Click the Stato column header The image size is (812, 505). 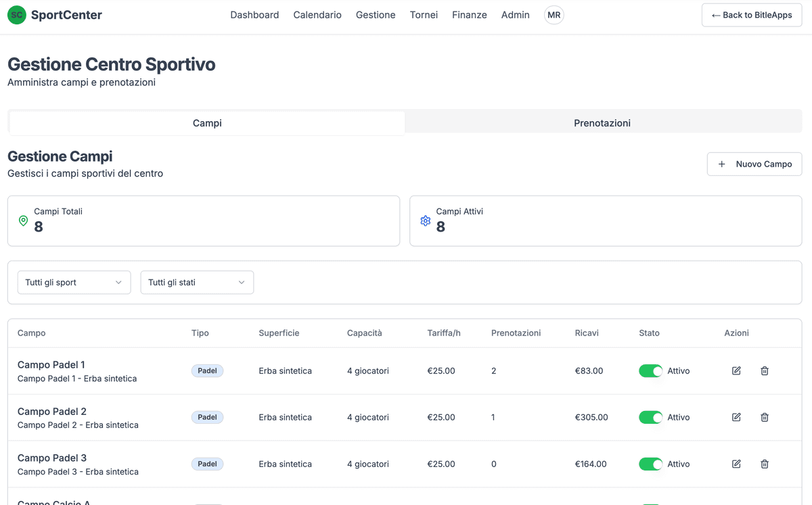(x=649, y=333)
